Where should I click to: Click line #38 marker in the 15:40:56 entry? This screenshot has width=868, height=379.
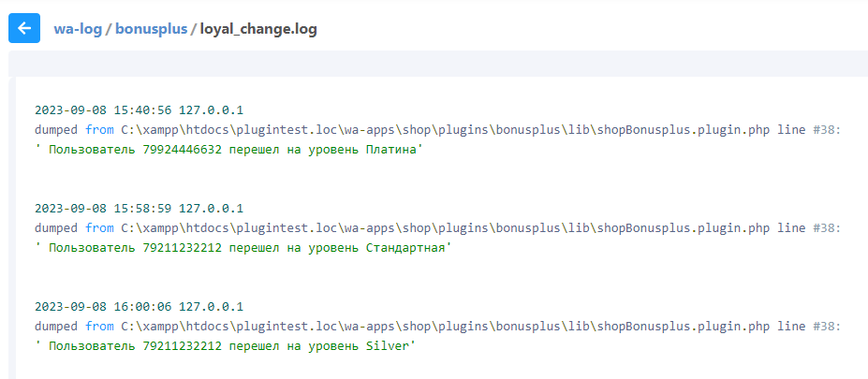[x=825, y=130]
